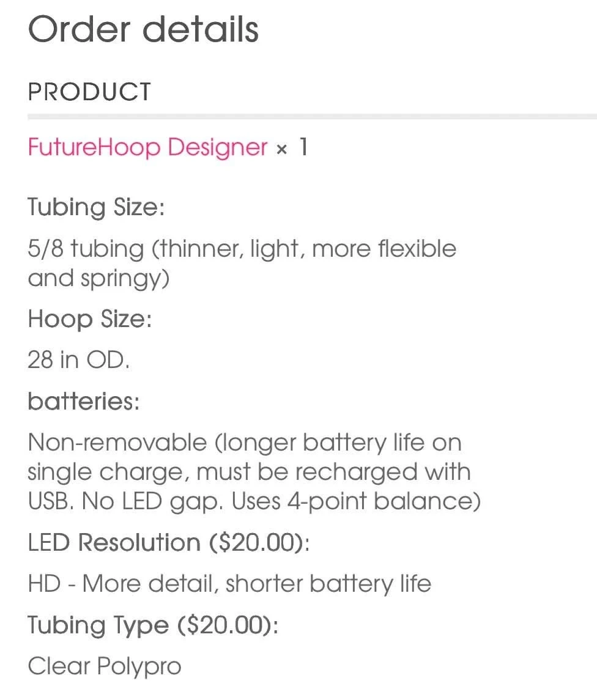The height and width of the screenshot is (700, 597).
Task: Click the 5/8 tubing description text
Action: [x=242, y=263]
